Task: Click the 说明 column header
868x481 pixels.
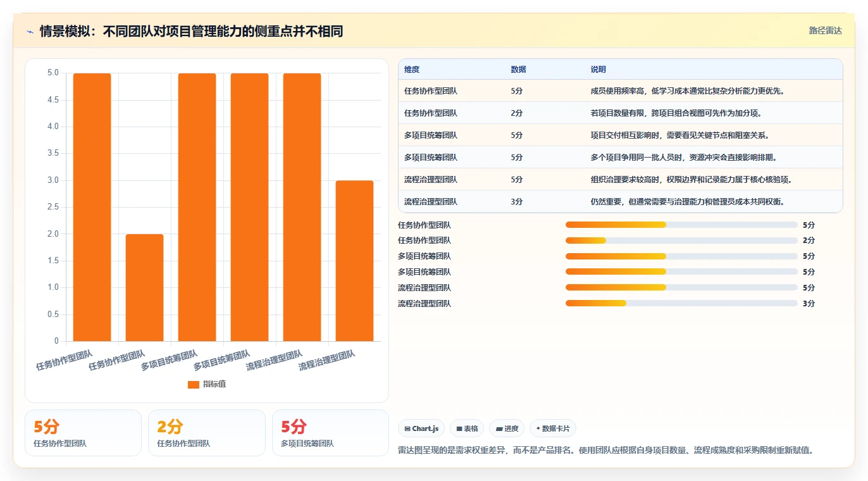Action: [x=598, y=70]
